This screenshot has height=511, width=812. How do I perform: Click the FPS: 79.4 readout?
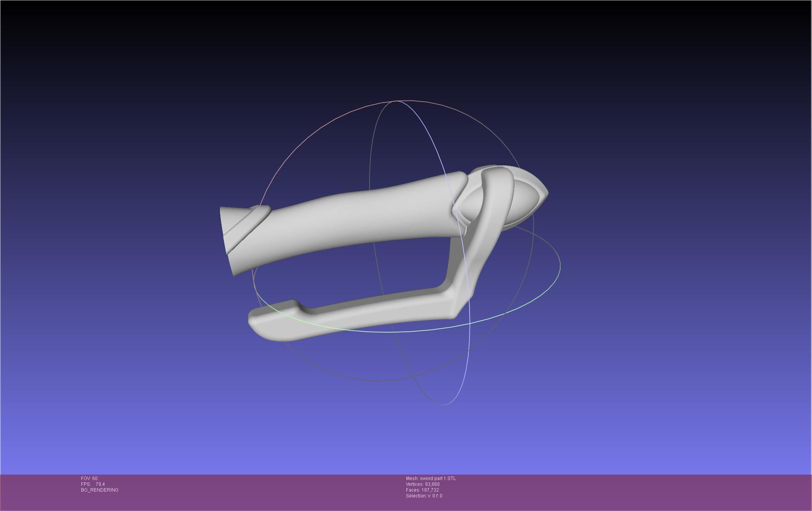(93, 484)
